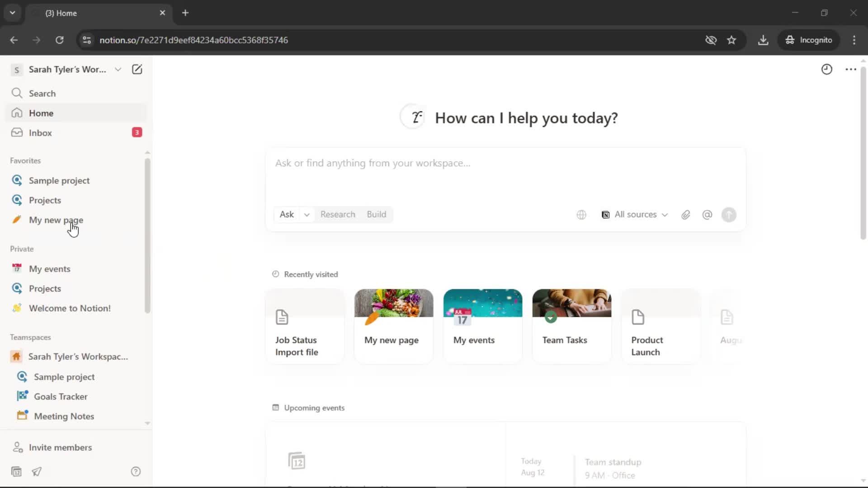Click Upcoming events heading
Screen dimensions: 868x488
click(314, 408)
